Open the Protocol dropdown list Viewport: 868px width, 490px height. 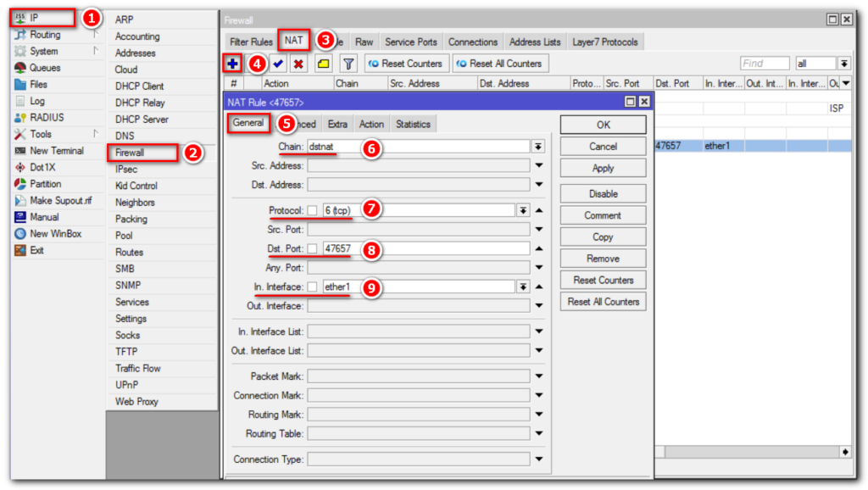point(523,210)
